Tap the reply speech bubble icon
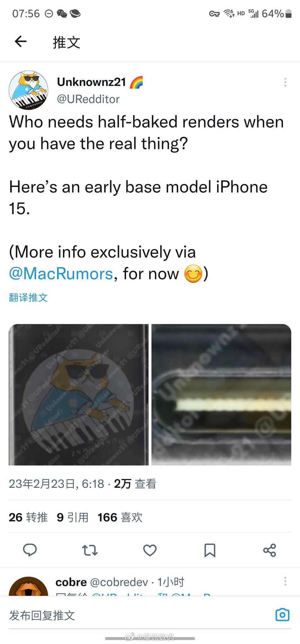The width and height of the screenshot is (300, 644). pyautogui.click(x=30, y=550)
